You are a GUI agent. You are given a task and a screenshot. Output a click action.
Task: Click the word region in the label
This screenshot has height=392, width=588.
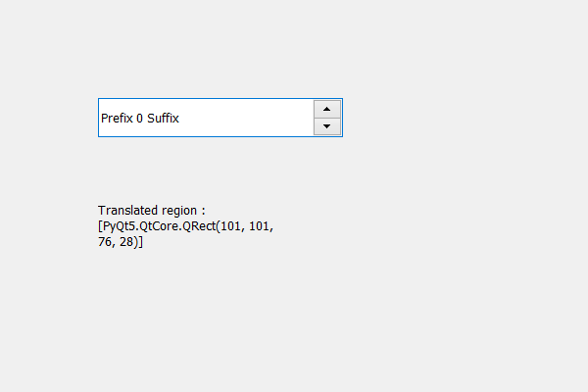pyautogui.click(x=178, y=210)
